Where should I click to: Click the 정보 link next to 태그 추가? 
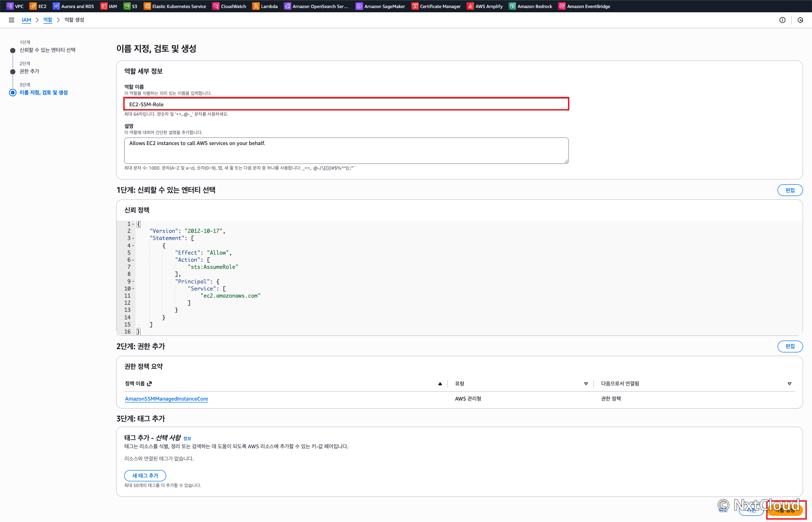pyautogui.click(x=187, y=438)
